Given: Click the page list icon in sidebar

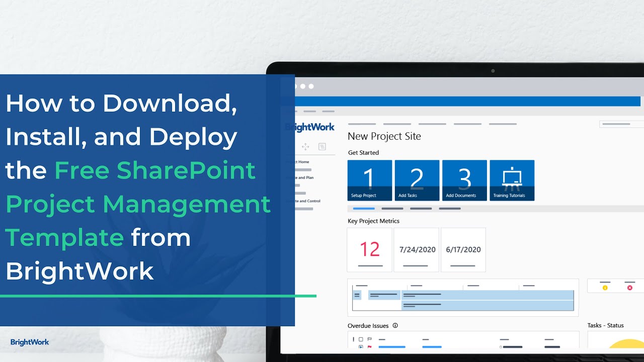Looking at the screenshot, I should click(x=322, y=147).
